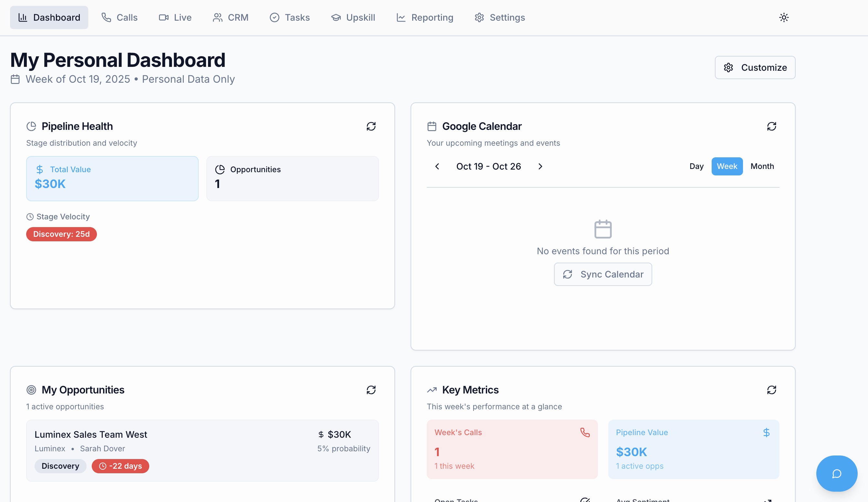Refresh the Key Metrics card

pos(771,390)
